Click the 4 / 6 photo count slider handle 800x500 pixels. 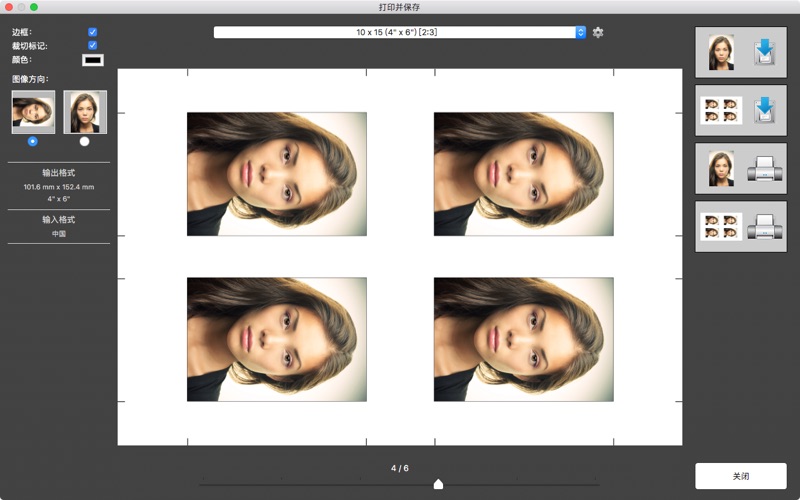point(438,484)
